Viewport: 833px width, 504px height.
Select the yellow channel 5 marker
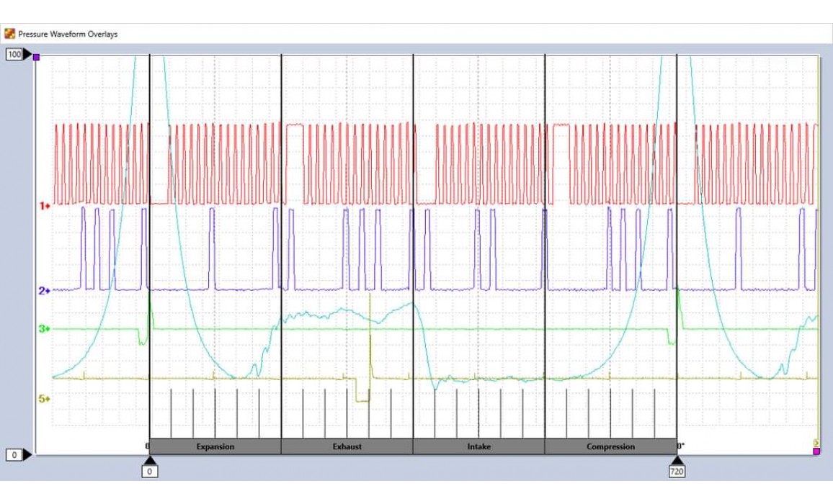coord(44,398)
